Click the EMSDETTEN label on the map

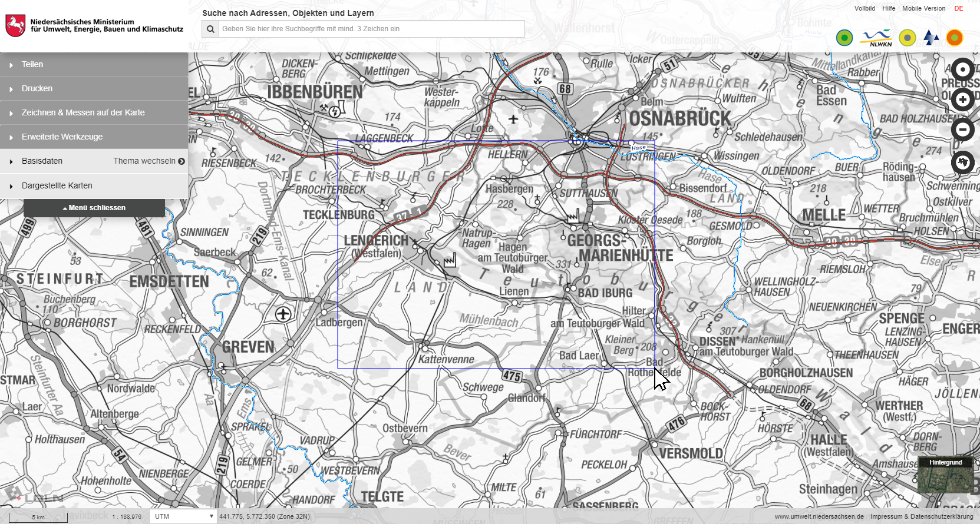tap(169, 281)
